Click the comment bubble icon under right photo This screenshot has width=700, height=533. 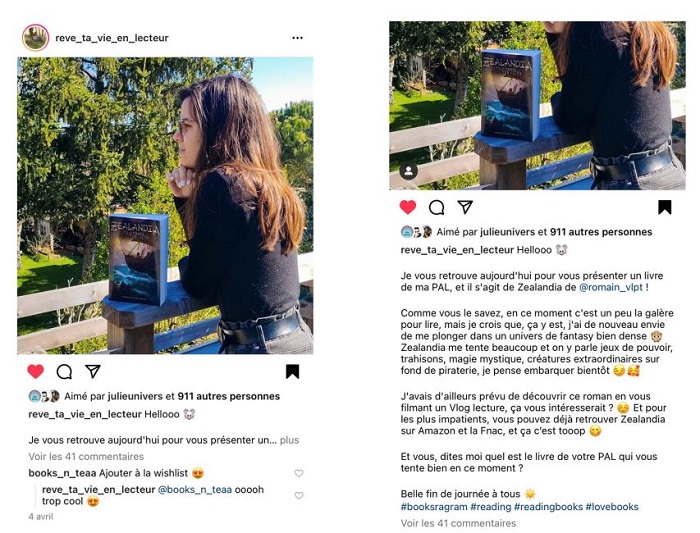(437, 207)
